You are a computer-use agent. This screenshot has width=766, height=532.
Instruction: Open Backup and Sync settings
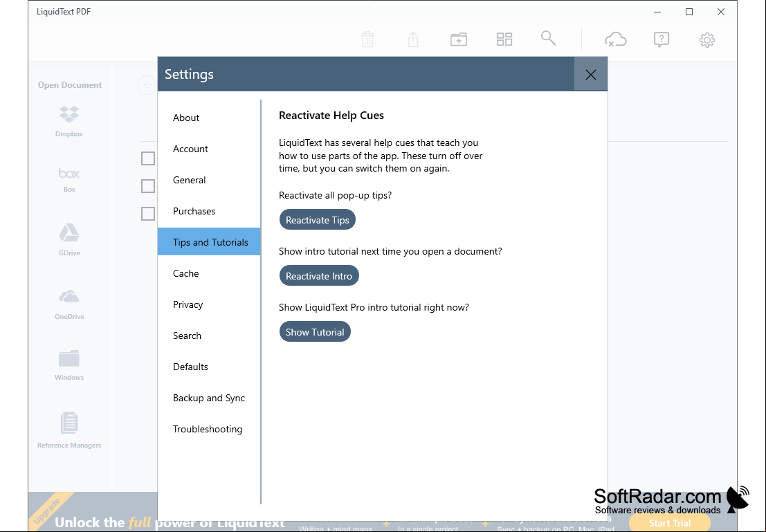pyautogui.click(x=209, y=398)
